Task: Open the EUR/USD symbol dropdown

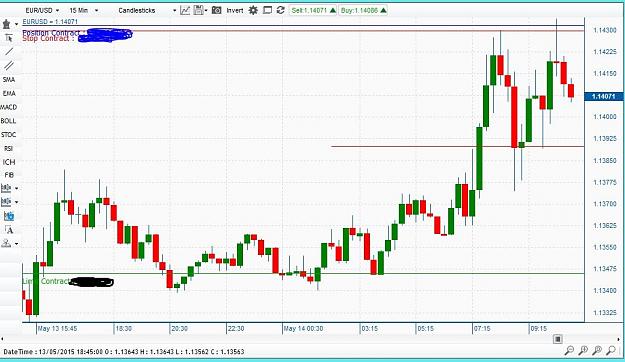Action: coord(42,10)
